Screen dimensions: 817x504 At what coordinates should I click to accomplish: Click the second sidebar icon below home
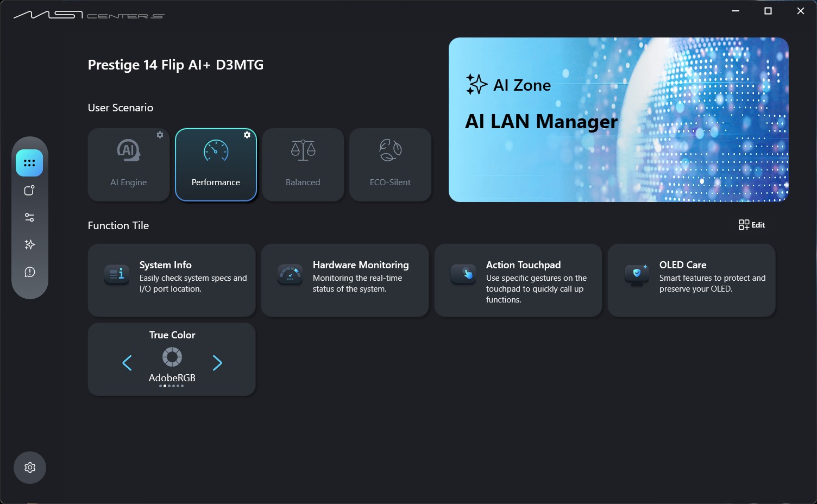[x=29, y=190]
